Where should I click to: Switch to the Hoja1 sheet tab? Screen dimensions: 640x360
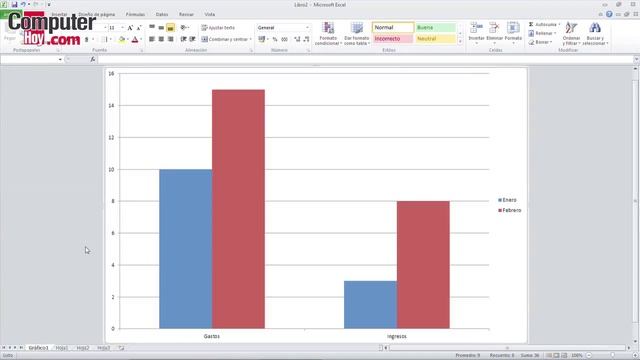click(62, 348)
